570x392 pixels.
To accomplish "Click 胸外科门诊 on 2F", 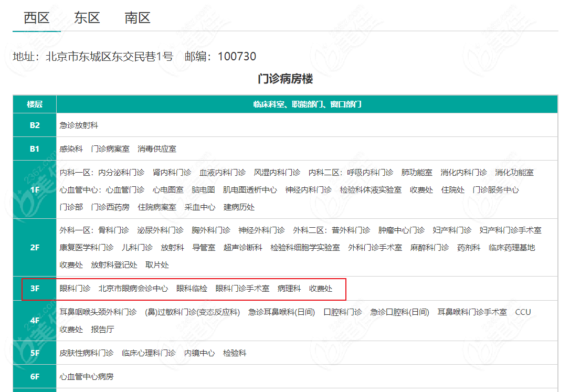I will pyautogui.click(x=211, y=230).
